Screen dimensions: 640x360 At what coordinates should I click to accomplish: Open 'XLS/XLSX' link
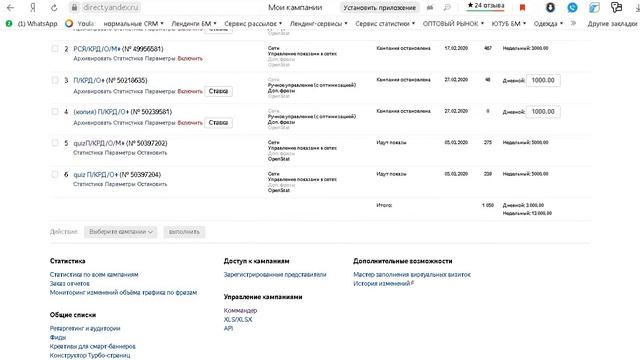tap(238, 319)
